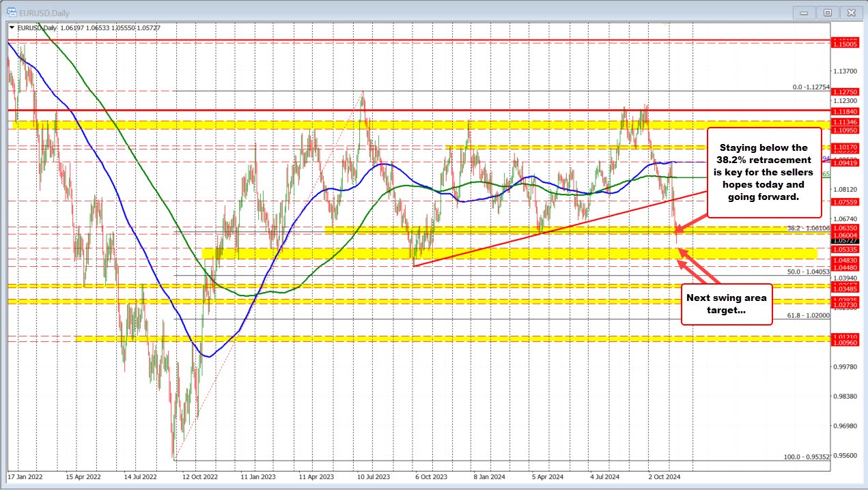Click the 0.96980 value on price axis

[x=844, y=427]
